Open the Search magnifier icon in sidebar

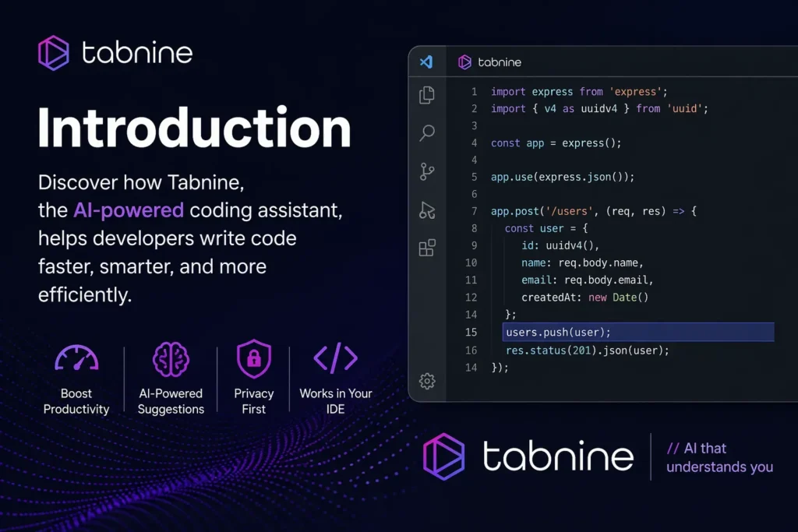click(427, 132)
